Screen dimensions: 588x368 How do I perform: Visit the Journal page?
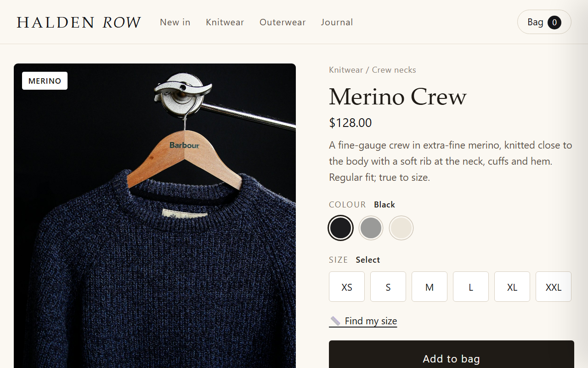[337, 22]
